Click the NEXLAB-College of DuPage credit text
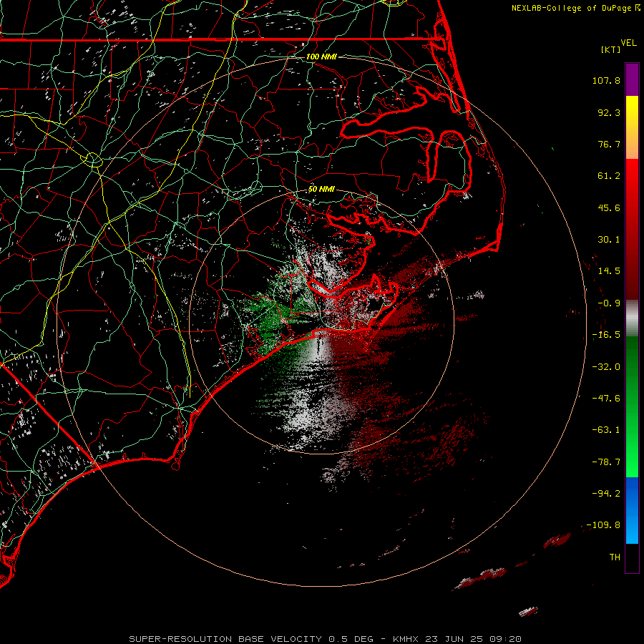The width and height of the screenshot is (644, 644). 576,8
